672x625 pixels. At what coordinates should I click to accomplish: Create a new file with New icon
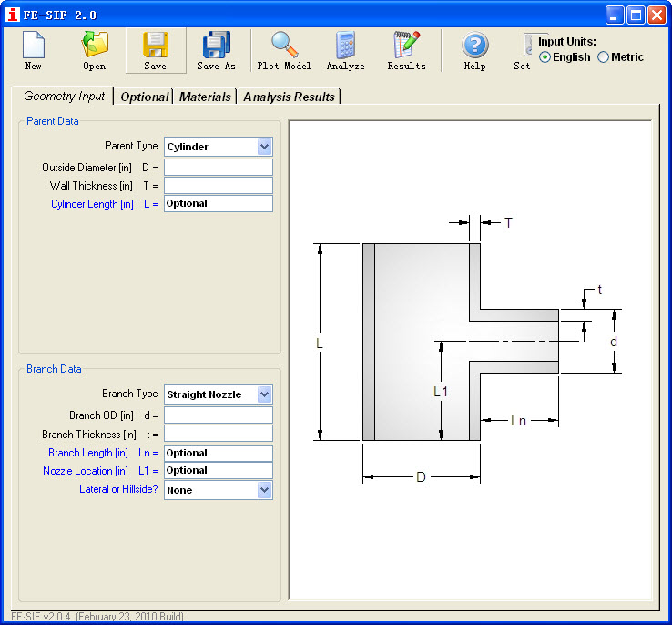(34, 50)
